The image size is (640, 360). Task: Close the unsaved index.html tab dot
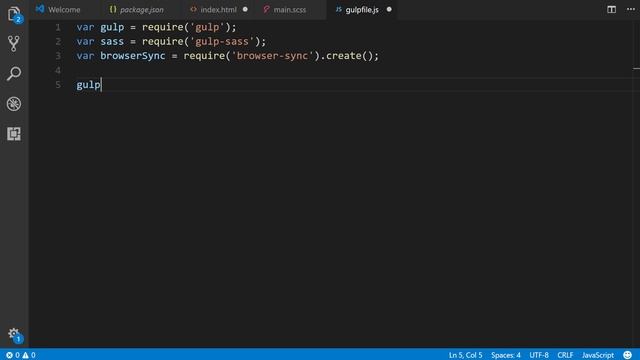tap(245, 9)
